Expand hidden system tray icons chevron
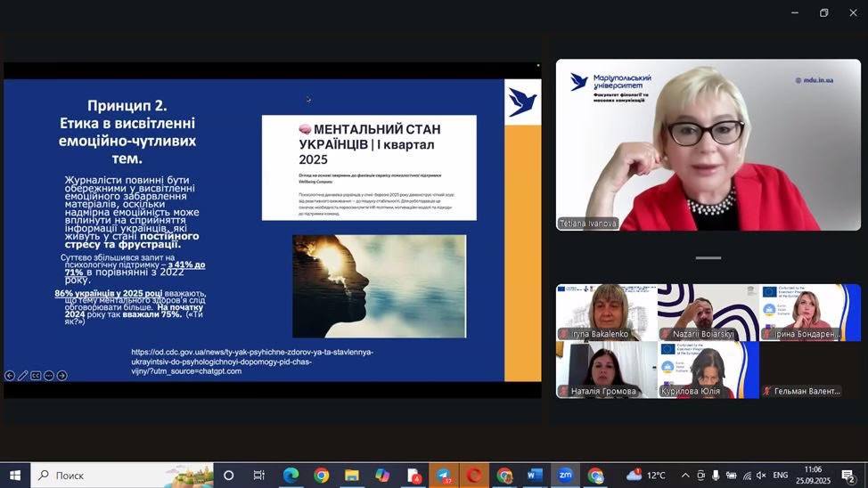Viewport: 868px width, 488px height. (684, 476)
